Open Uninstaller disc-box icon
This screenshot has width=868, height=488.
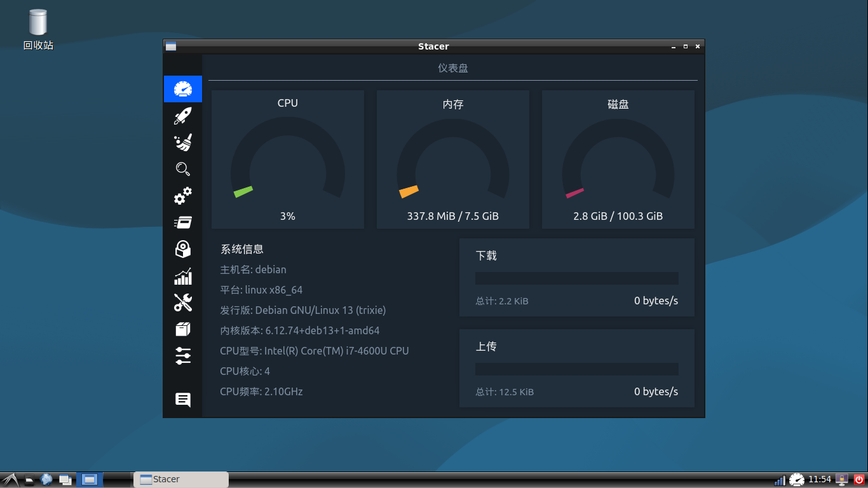183,249
